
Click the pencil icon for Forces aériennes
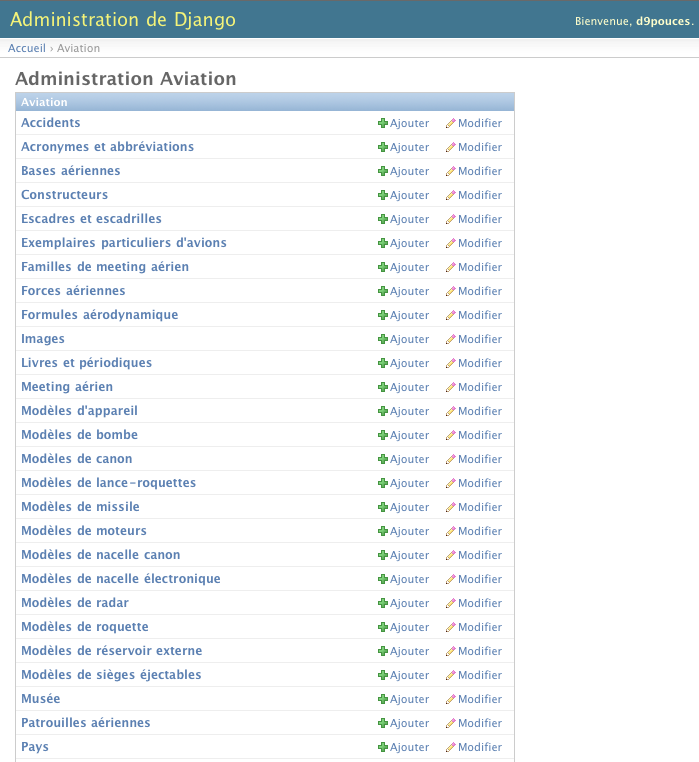tap(450, 291)
